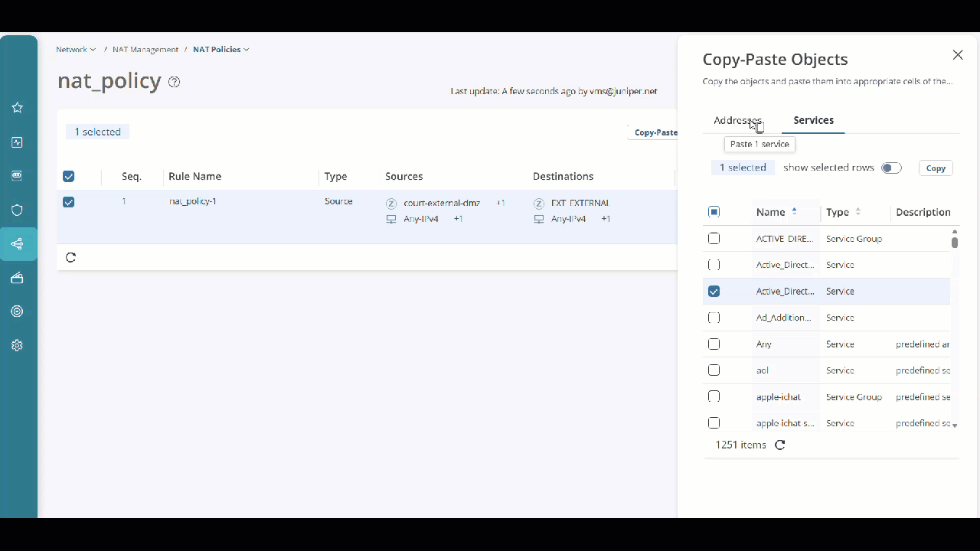Show the +1 more destination addresses
The image size is (980, 551).
[606, 220]
